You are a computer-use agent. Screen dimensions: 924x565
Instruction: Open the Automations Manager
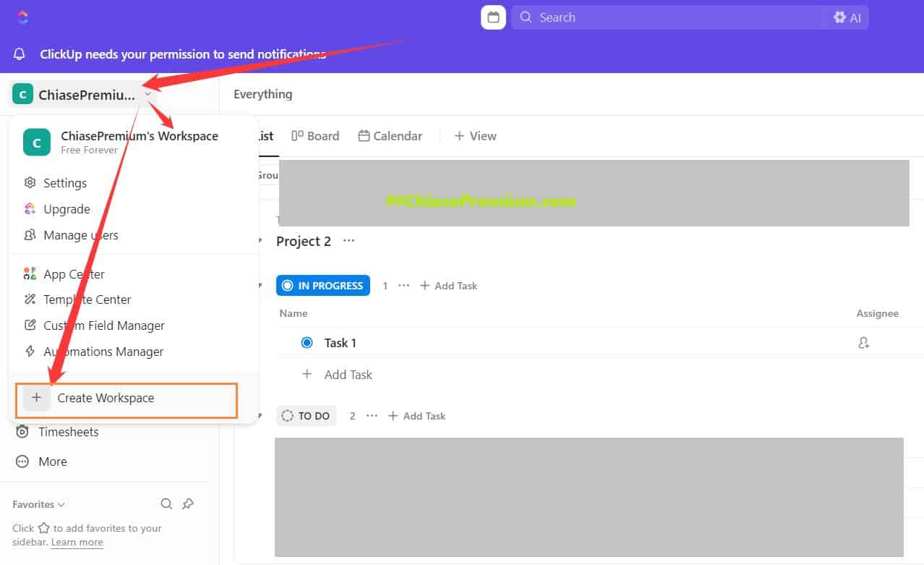(103, 352)
